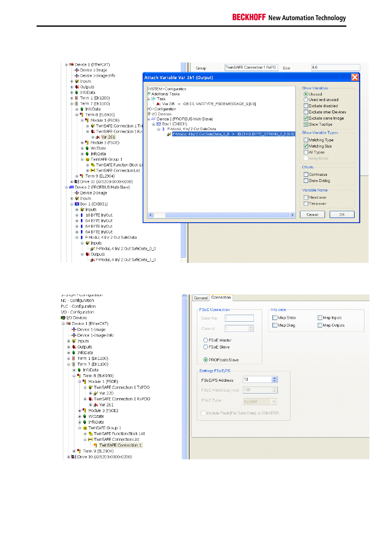The width and height of the screenshot is (392, 555).
Task: Expand the Var 220 node
Action: [90, 394]
